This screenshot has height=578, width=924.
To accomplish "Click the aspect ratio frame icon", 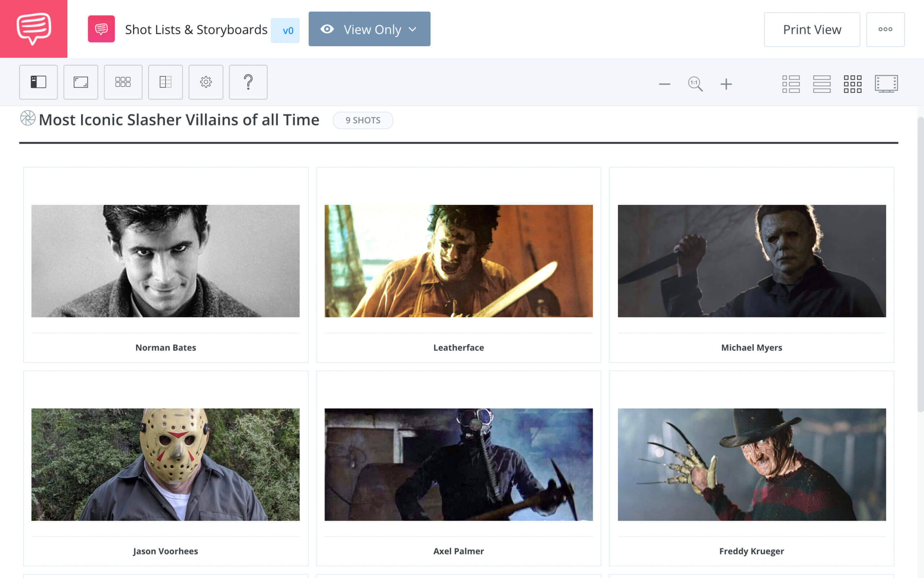I will coord(80,82).
